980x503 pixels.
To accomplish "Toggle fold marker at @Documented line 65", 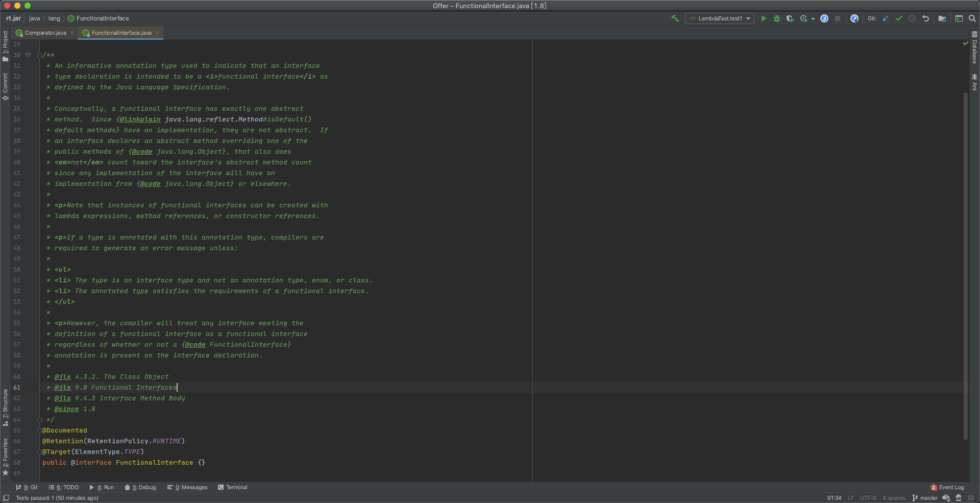I will (x=39, y=430).
